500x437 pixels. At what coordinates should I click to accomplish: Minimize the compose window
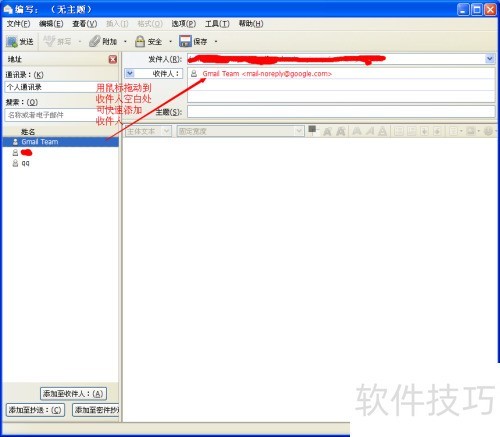(463, 9)
